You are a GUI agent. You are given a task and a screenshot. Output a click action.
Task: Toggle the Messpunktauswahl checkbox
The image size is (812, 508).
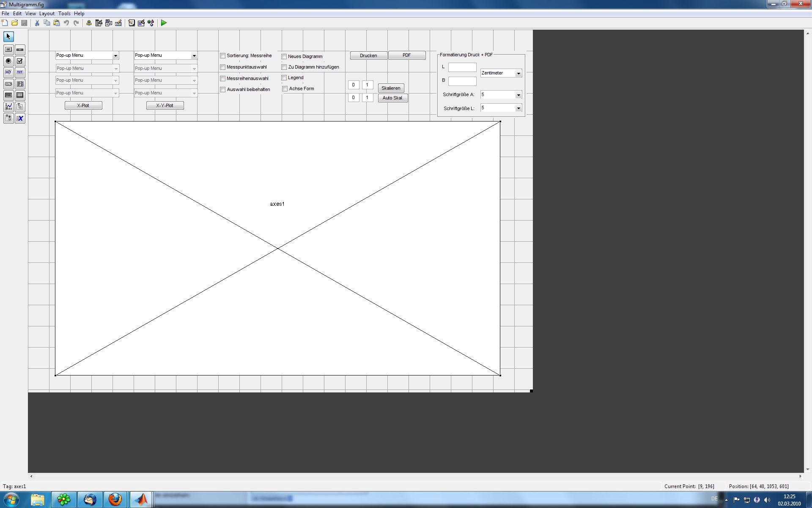(x=223, y=67)
